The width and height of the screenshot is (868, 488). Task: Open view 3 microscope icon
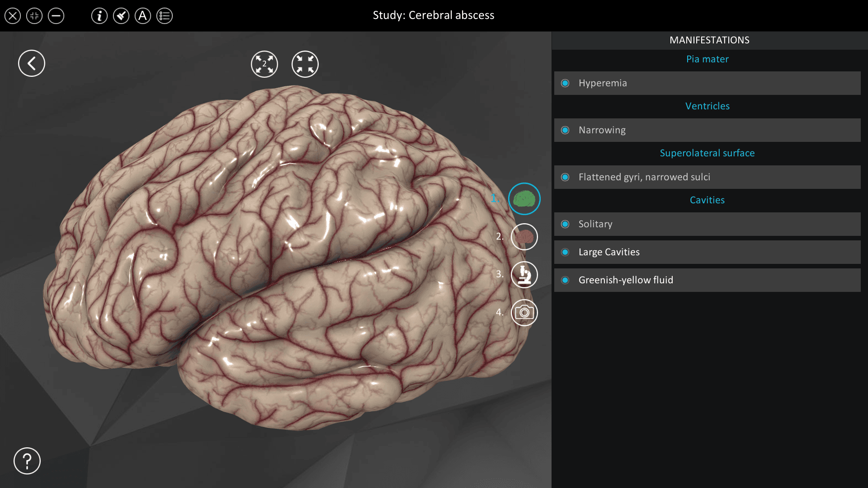pos(524,275)
